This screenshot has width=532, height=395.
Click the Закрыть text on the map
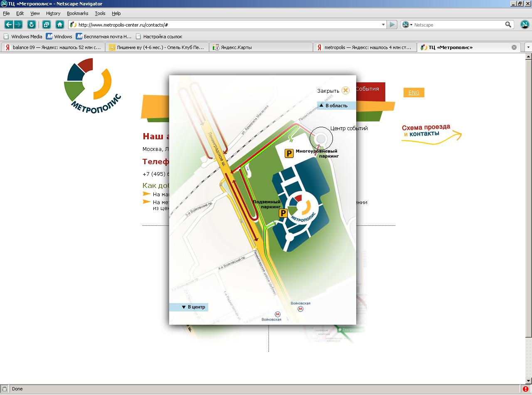tap(328, 91)
